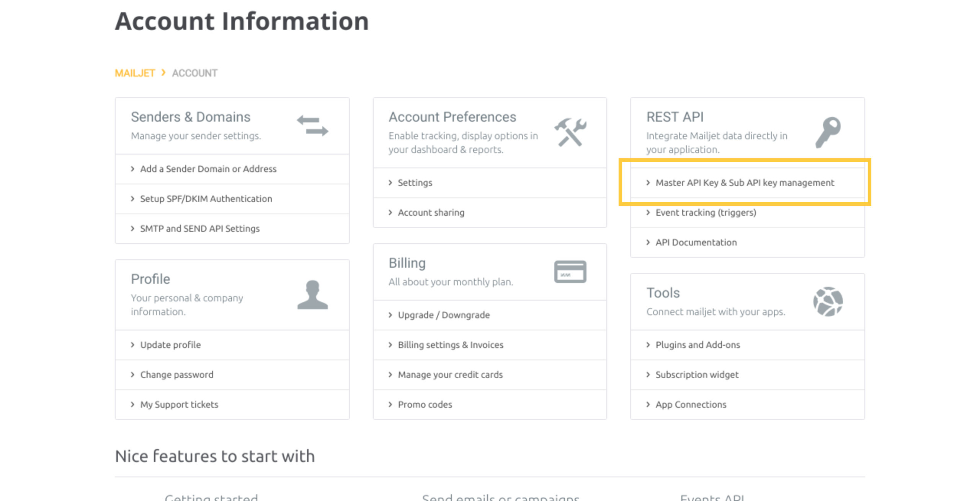Click the Account Preferences tools icon
This screenshot has height=501, width=980.
[x=570, y=132]
